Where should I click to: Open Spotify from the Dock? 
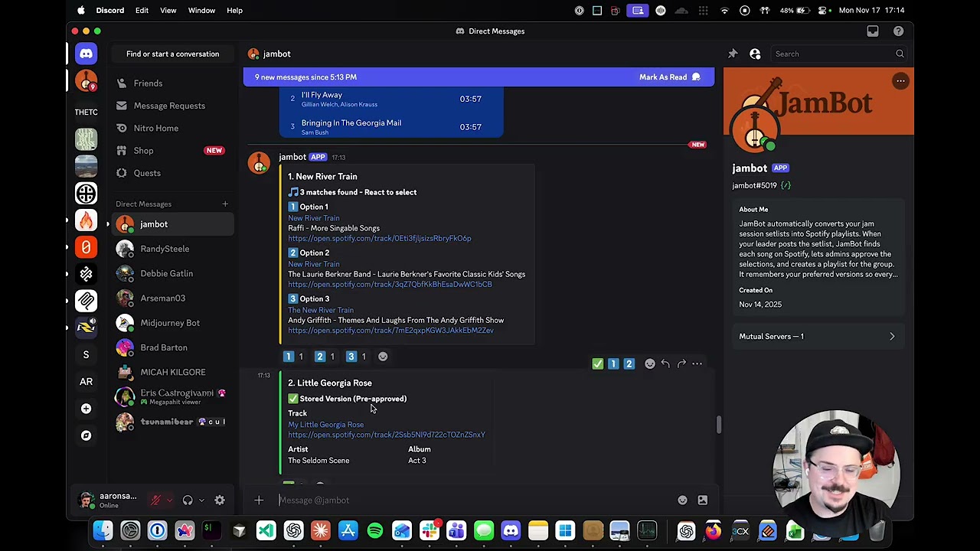pyautogui.click(x=374, y=531)
